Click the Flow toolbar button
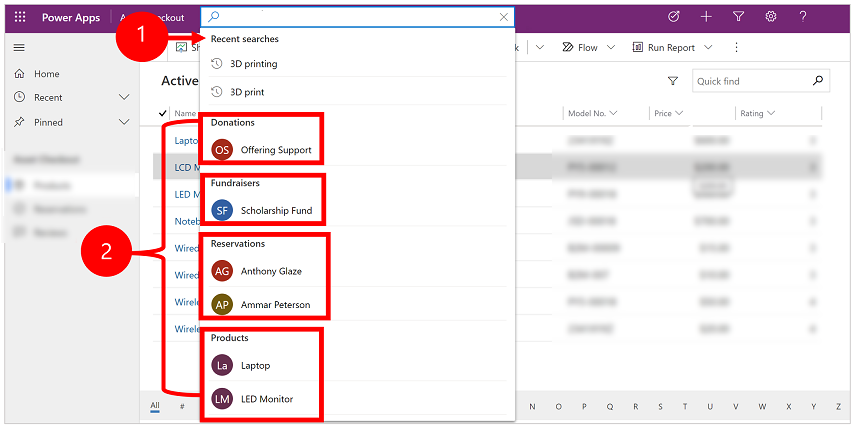The width and height of the screenshot is (857, 428). (580, 48)
